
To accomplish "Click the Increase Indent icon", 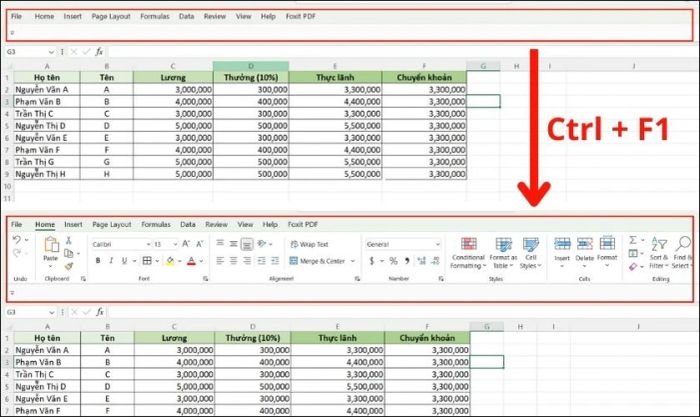I will (275, 260).
